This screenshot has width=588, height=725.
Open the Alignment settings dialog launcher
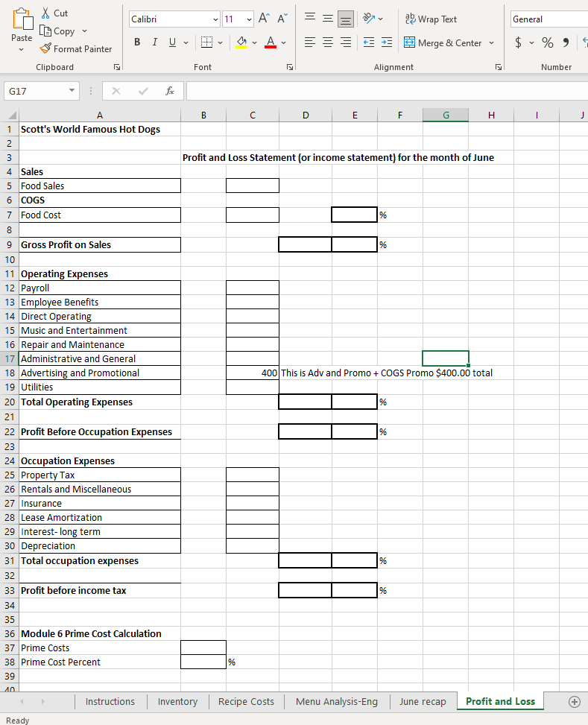(499, 67)
